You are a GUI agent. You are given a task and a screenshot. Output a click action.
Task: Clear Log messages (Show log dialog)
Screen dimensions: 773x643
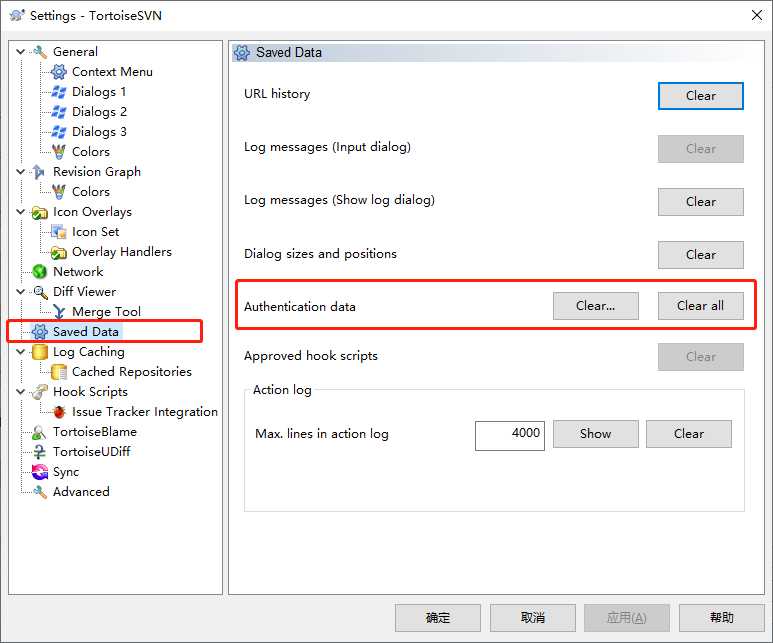(x=701, y=202)
